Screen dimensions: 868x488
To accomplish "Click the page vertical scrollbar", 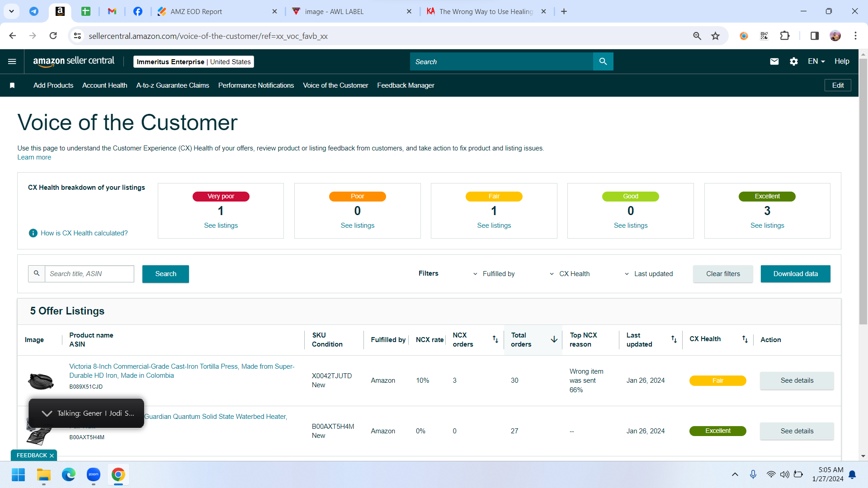I will pyautogui.click(x=863, y=191).
